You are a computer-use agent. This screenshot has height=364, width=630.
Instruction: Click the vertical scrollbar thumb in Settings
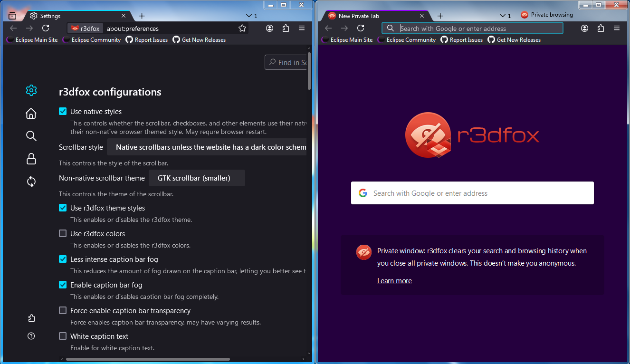coord(309,71)
